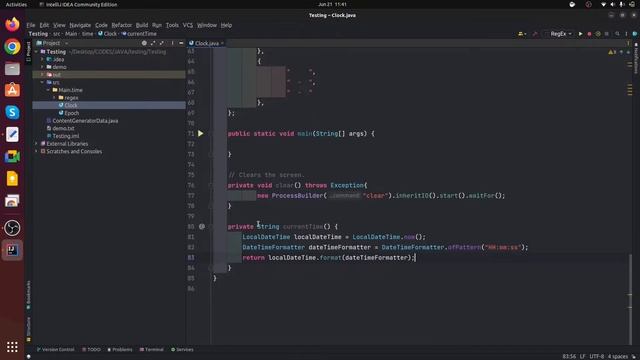Open the Version Control tool window

coord(56,349)
